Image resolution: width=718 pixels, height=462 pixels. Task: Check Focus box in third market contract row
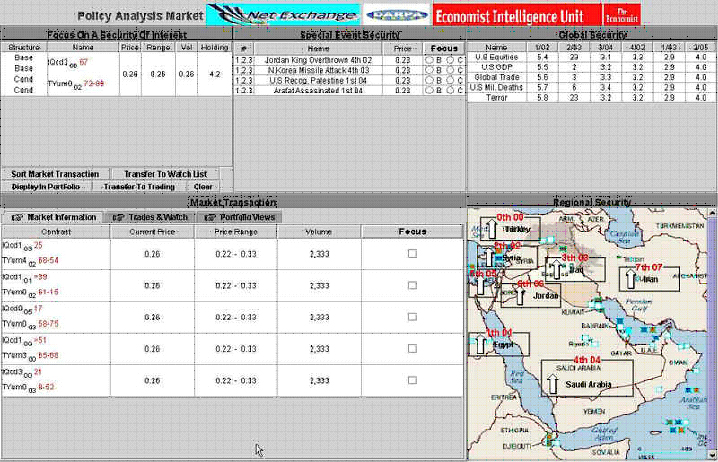(x=412, y=317)
